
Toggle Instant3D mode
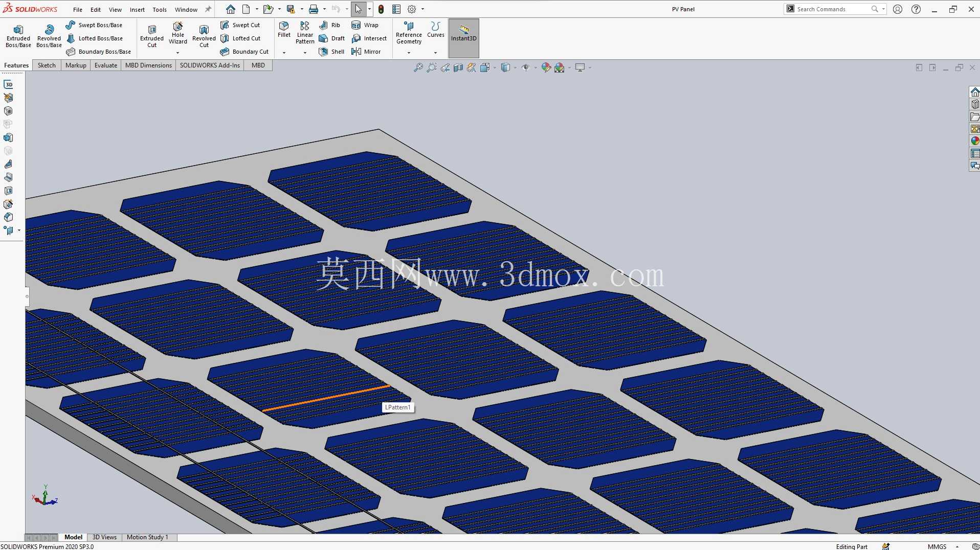tap(464, 38)
